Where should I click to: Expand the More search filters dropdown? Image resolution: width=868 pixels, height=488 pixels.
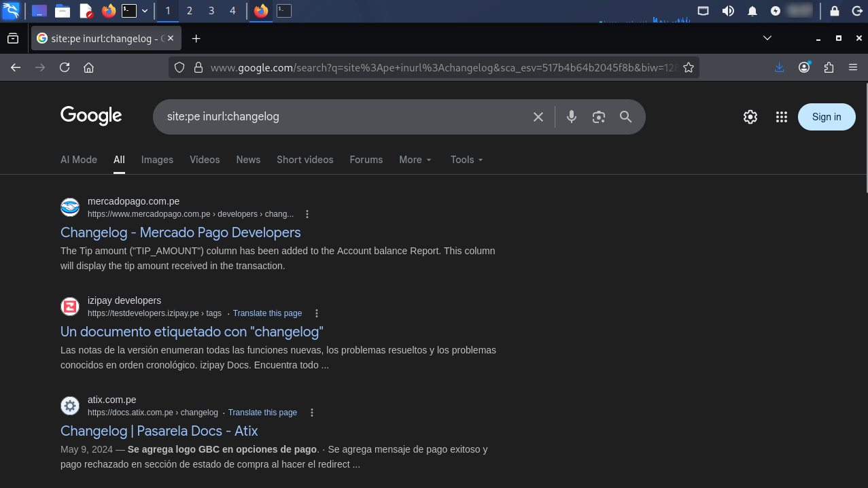pyautogui.click(x=415, y=160)
